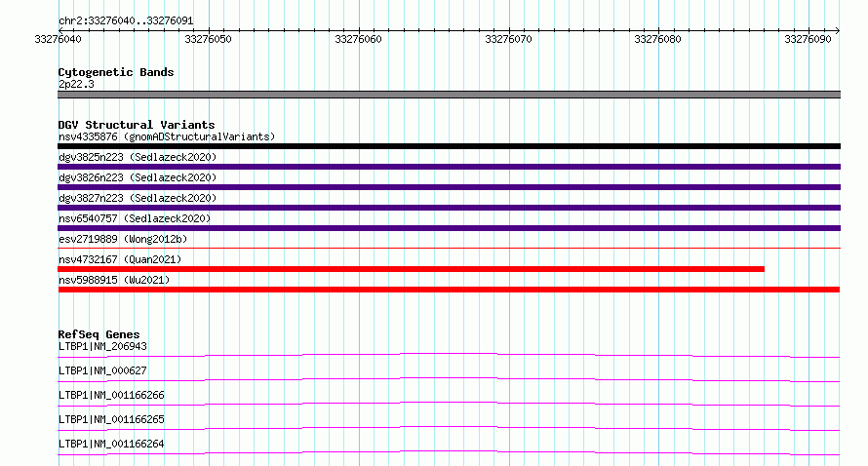
Task: Click the Cytogenetic Bands track title
Action: tap(116, 72)
